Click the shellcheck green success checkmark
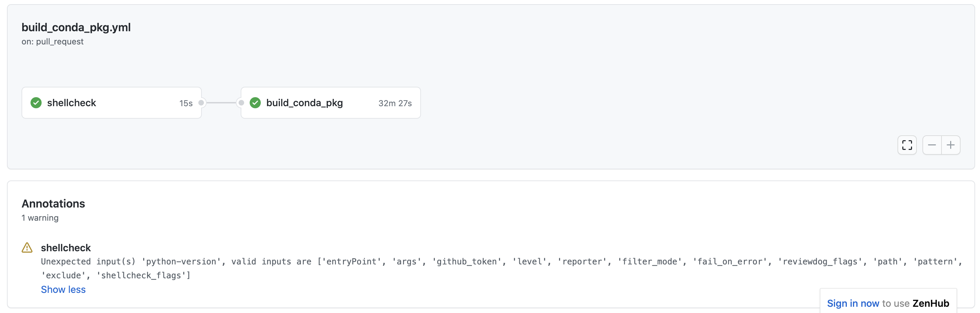The width and height of the screenshot is (980, 313). tap(36, 103)
